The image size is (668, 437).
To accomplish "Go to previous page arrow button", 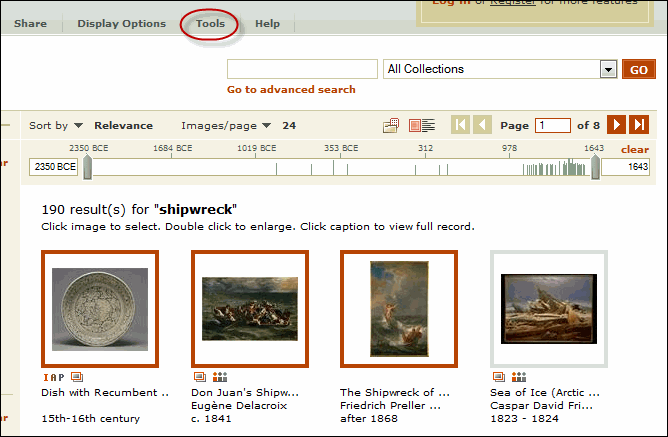I will 482,125.
